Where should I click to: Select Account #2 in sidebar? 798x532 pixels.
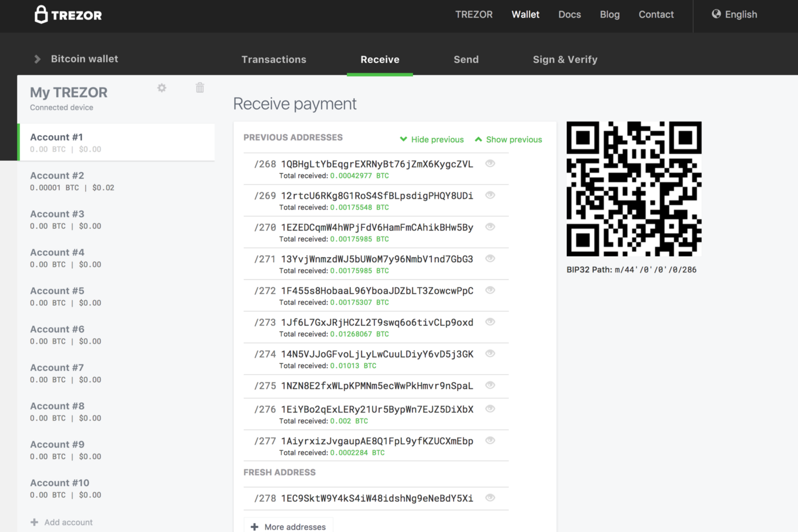point(116,181)
